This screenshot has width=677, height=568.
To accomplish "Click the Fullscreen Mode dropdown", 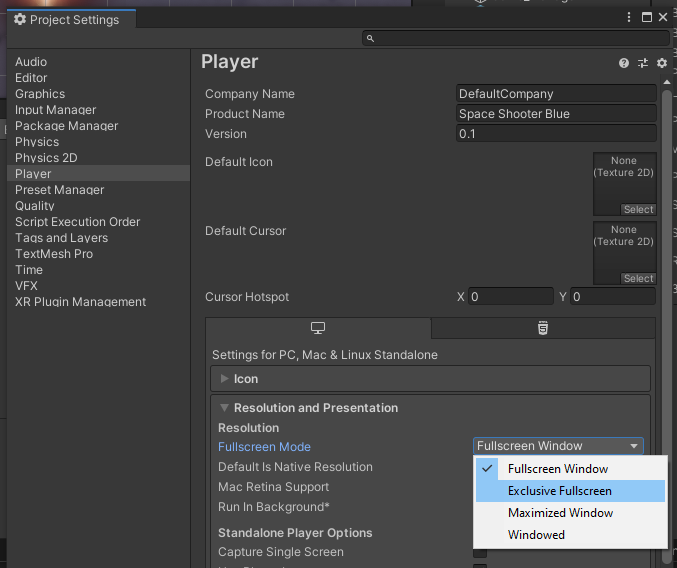I will click(x=558, y=446).
